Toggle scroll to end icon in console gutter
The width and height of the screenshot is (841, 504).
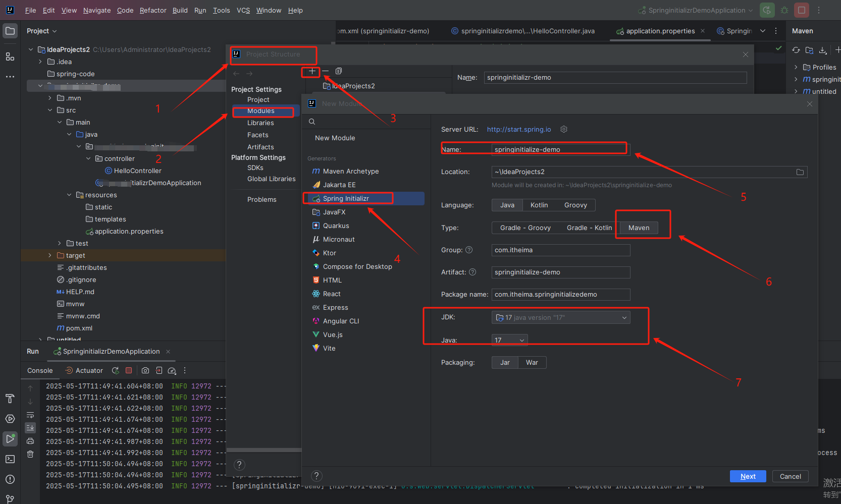[x=30, y=427]
